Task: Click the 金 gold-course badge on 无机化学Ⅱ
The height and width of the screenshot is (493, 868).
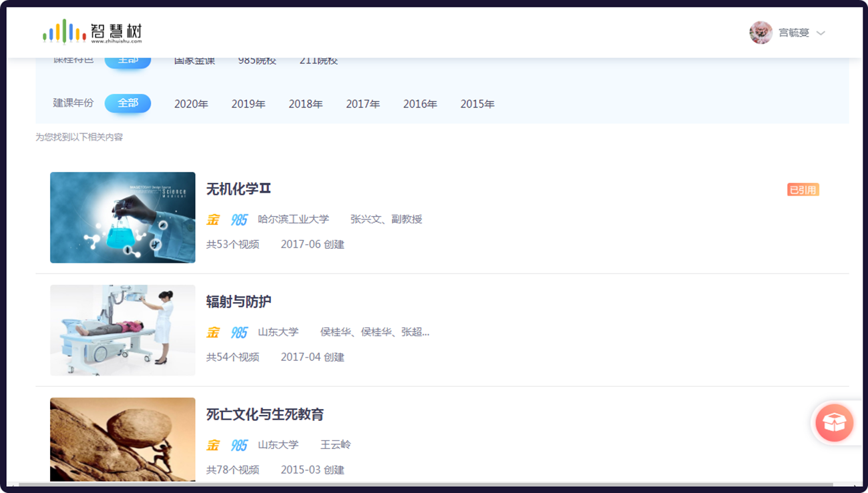Action: tap(212, 219)
